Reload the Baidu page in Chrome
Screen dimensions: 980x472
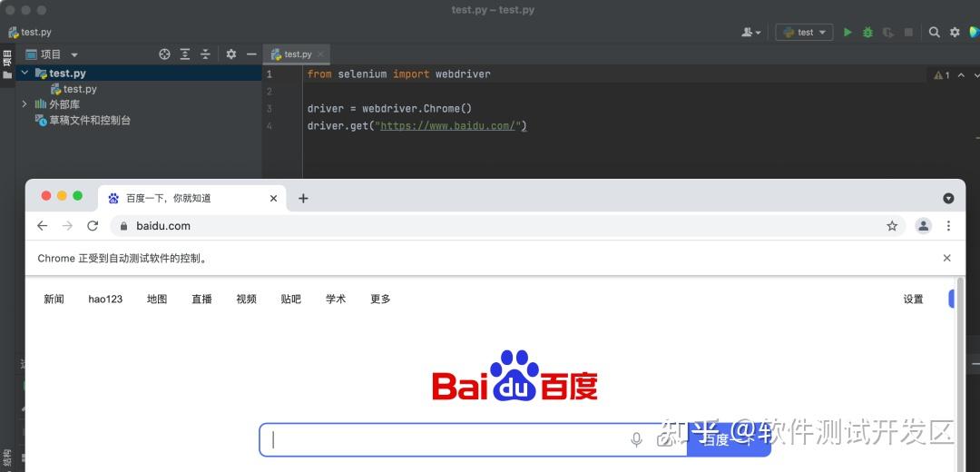coord(93,226)
